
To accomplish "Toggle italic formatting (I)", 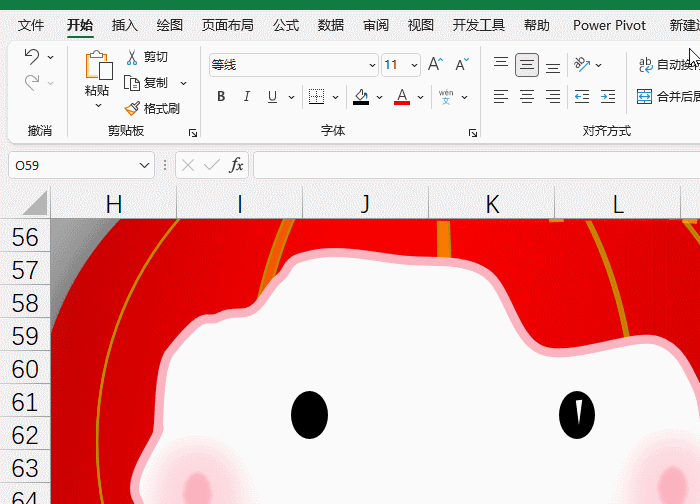I will click(246, 96).
